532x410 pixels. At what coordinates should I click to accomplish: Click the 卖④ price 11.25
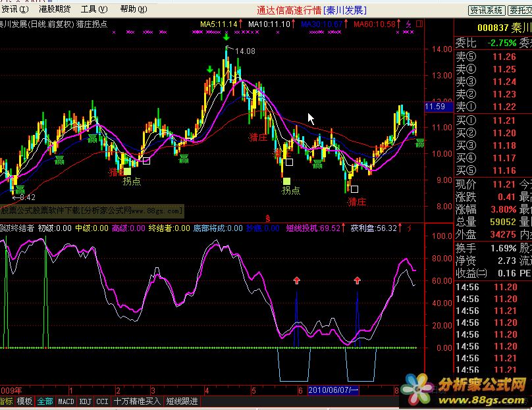504,69
